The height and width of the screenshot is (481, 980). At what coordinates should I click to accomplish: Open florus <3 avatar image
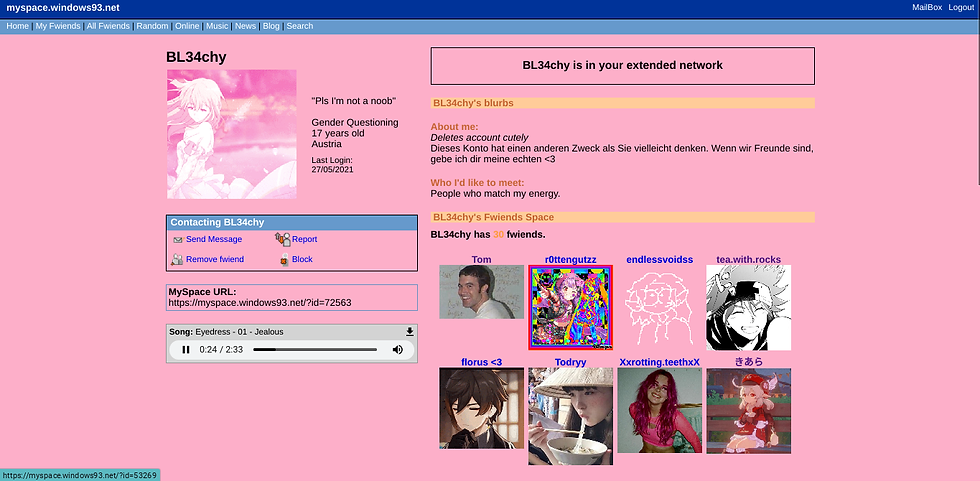point(481,408)
